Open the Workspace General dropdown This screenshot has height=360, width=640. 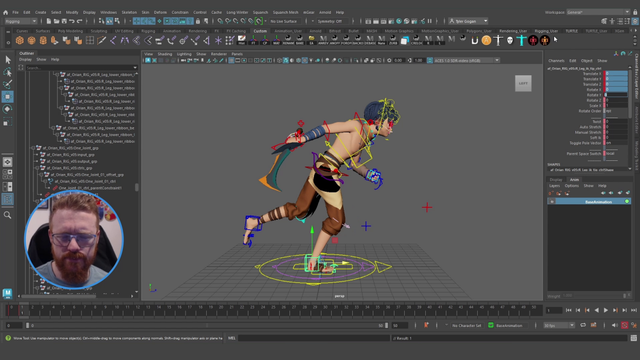click(x=598, y=12)
